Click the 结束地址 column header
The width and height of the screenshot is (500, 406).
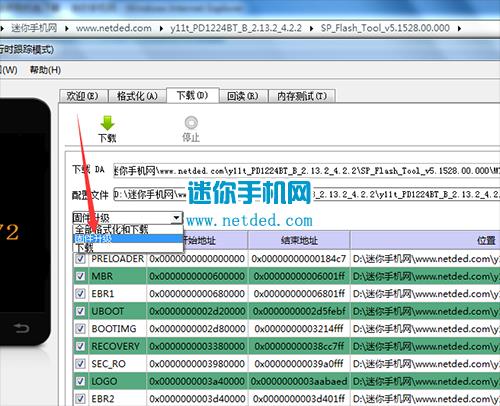[x=299, y=240]
